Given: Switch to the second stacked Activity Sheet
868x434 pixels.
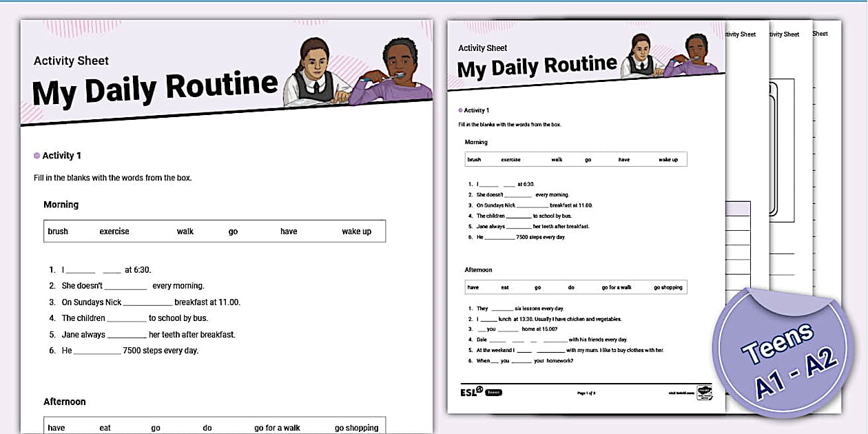Looking at the screenshot, I should tap(741, 34).
